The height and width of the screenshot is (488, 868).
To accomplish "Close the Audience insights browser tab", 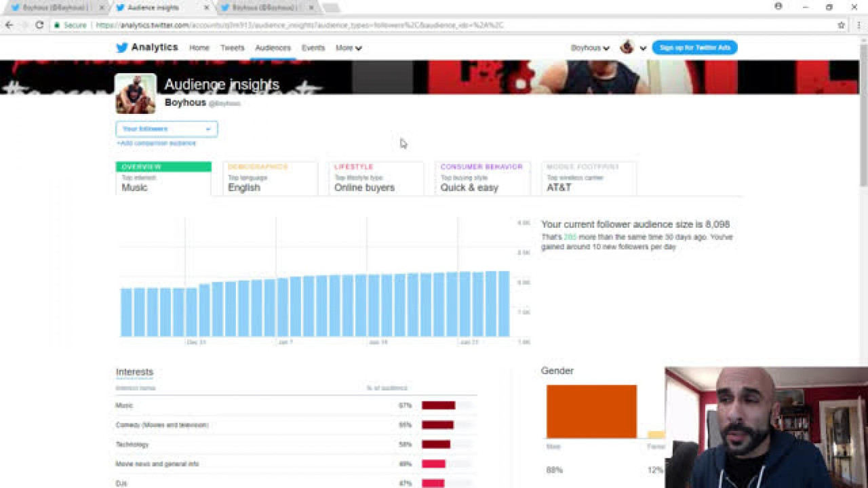I will point(208,7).
